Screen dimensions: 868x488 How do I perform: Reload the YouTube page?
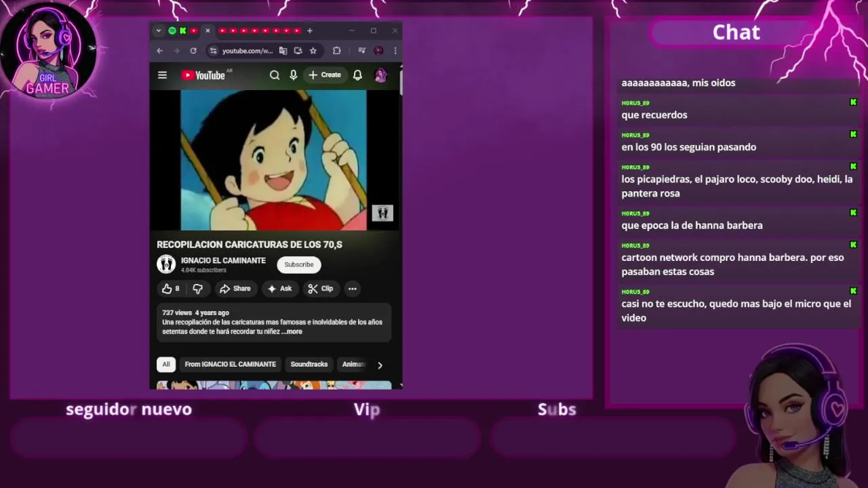click(193, 51)
